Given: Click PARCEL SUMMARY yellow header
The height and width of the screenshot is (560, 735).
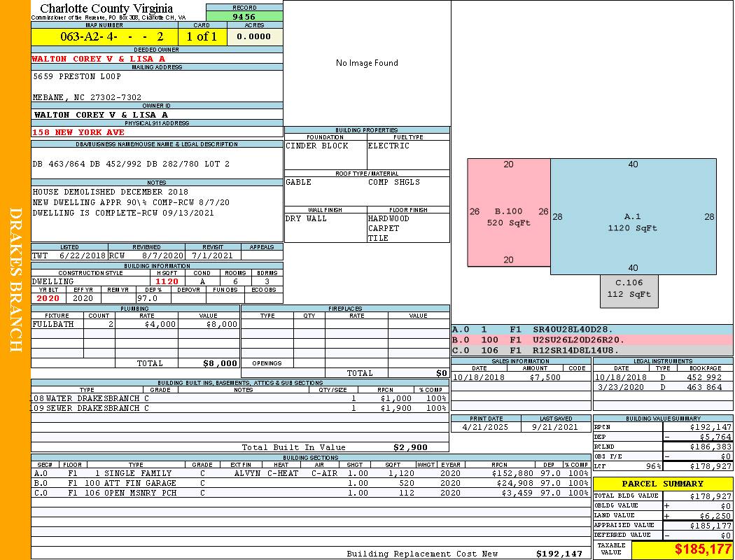Looking at the screenshot, I should pyautogui.click(x=663, y=484).
